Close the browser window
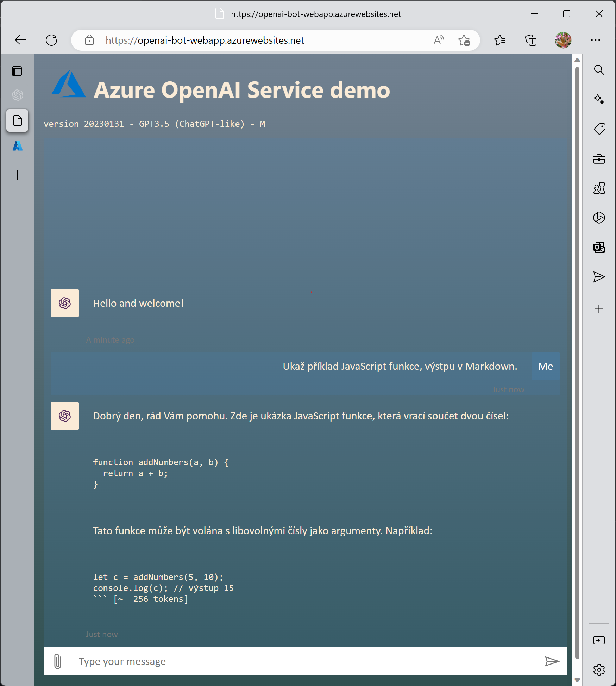Viewport: 616px width, 686px height. point(599,14)
